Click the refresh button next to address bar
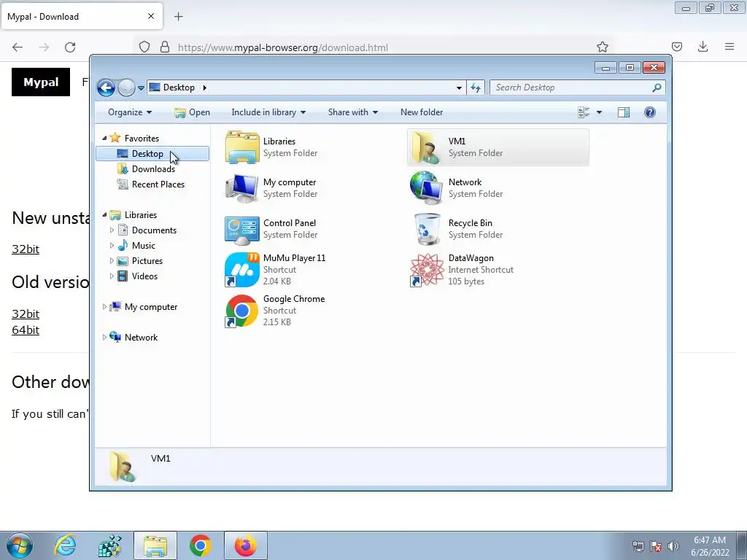This screenshot has width=747, height=560. click(476, 87)
